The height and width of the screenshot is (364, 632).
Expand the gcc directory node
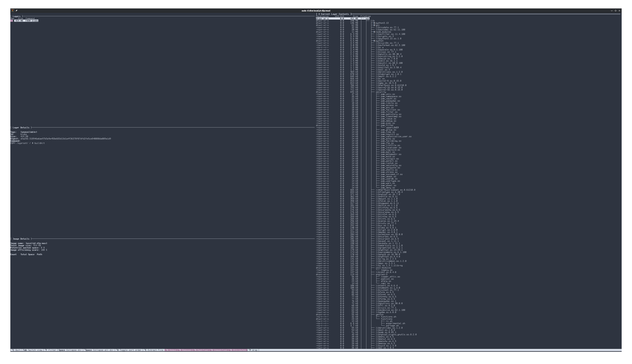pos(374,25)
